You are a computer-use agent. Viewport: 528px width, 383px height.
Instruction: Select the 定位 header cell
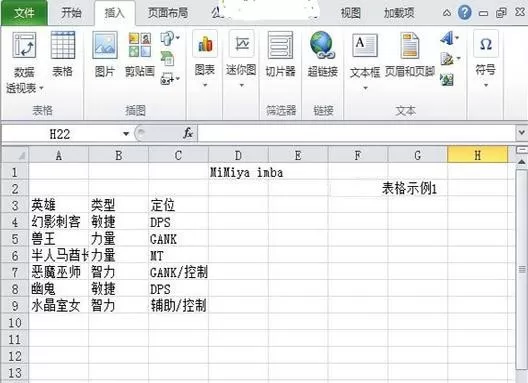[178, 205]
